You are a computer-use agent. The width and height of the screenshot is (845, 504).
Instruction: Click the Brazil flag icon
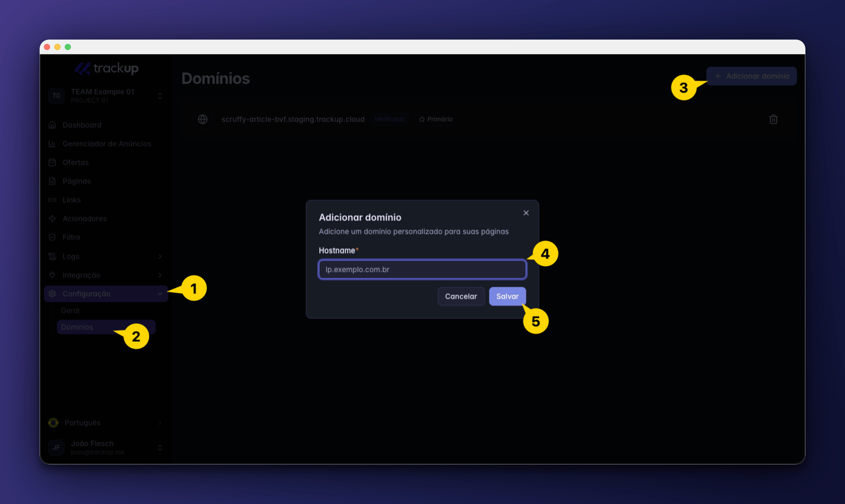[x=53, y=423]
